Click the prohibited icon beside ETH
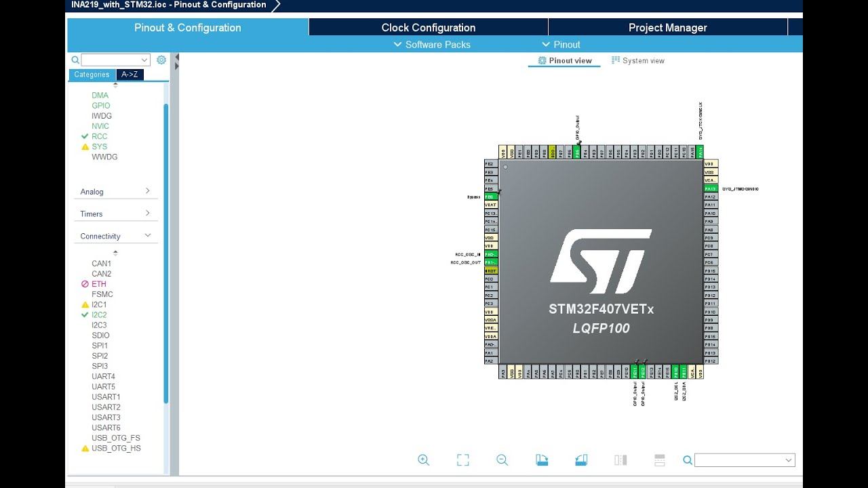This screenshot has width=868, height=488. click(x=85, y=284)
